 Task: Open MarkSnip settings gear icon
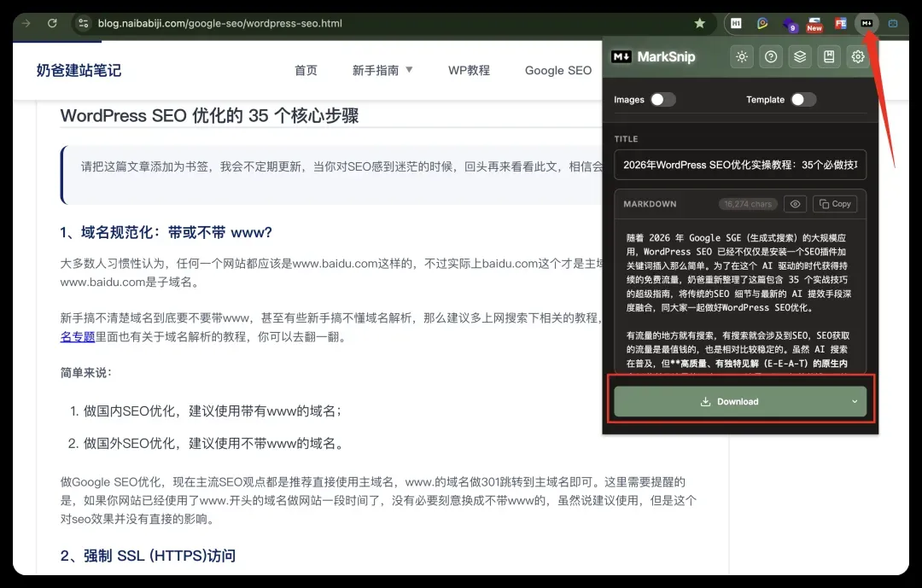(x=858, y=57)
